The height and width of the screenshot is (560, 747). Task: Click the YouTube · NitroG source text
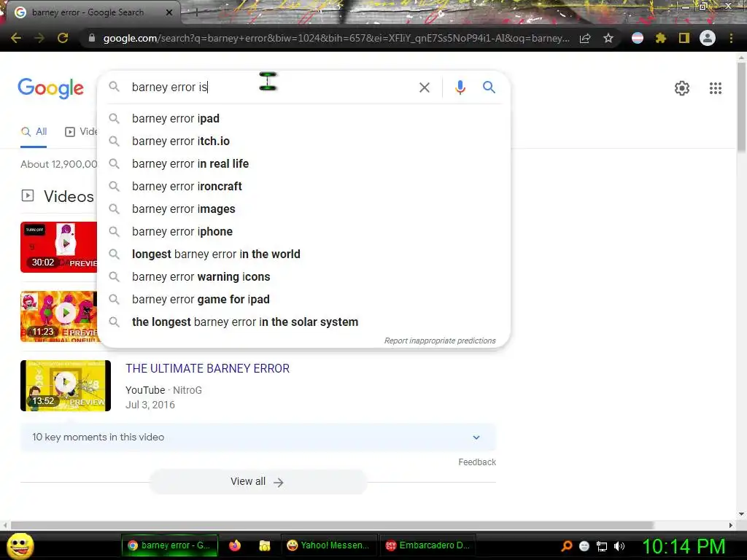(163, 391)
